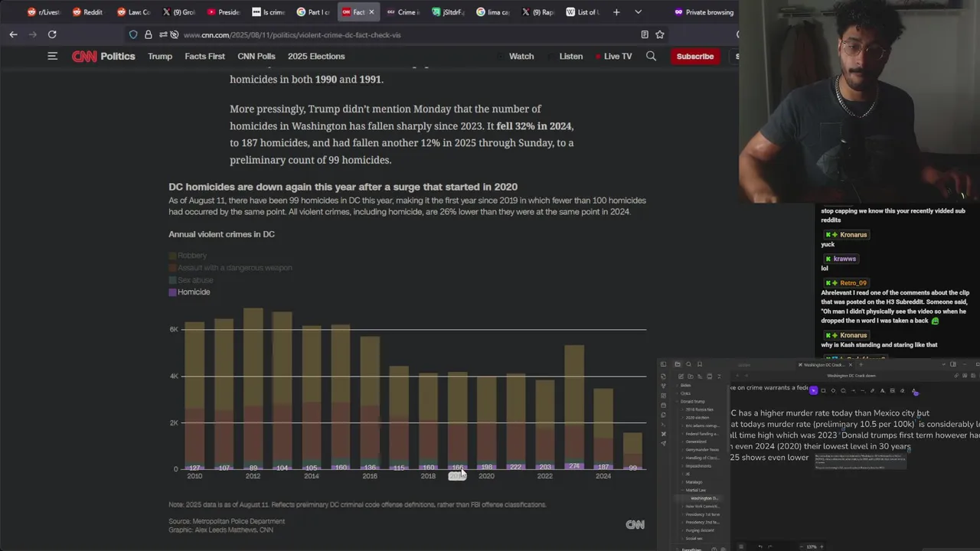Click the CNN logo
This screenshot has width=980, height=551.
click(x=84, y=56)
